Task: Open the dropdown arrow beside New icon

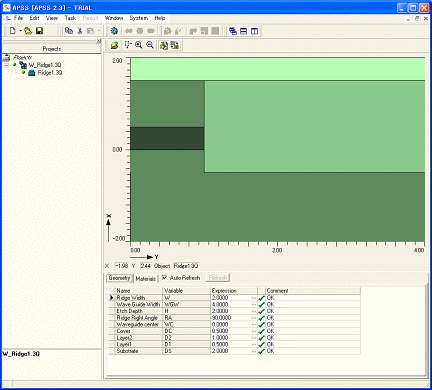Action: [x=20, y=31]
